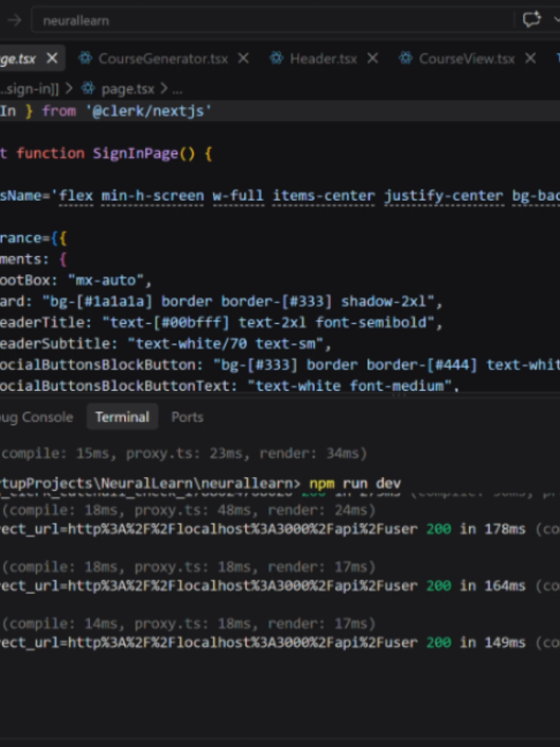Click the forward navigation arrow
The image size is (560, 747).
click(x=13, y=21)
